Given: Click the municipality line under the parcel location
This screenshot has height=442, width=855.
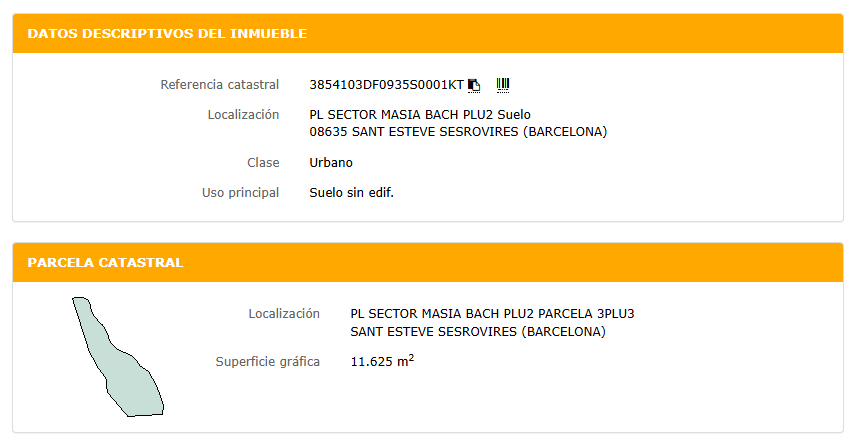Looking at the screenshot, I should pyautogui.click(x=478, y=332).
